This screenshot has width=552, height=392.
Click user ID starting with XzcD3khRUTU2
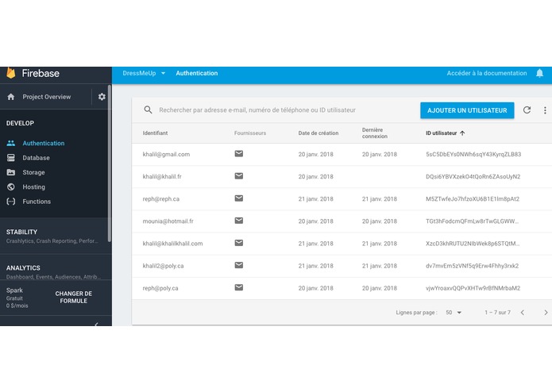tap(473, 244)
